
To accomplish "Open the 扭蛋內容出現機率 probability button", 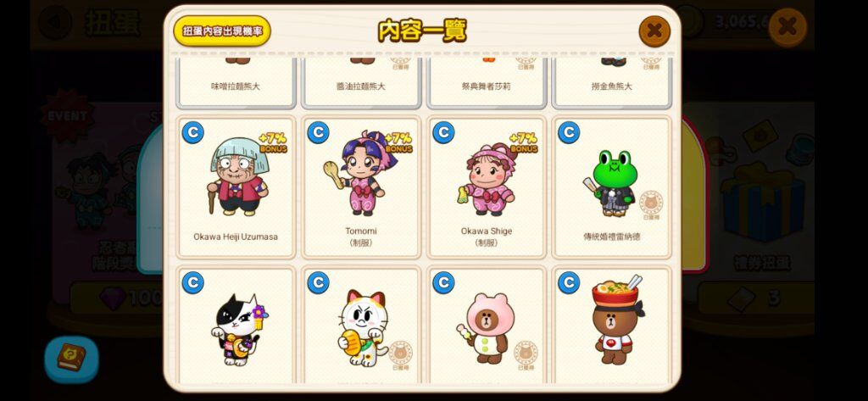I will pyautogui.click(x=222, y=31).
